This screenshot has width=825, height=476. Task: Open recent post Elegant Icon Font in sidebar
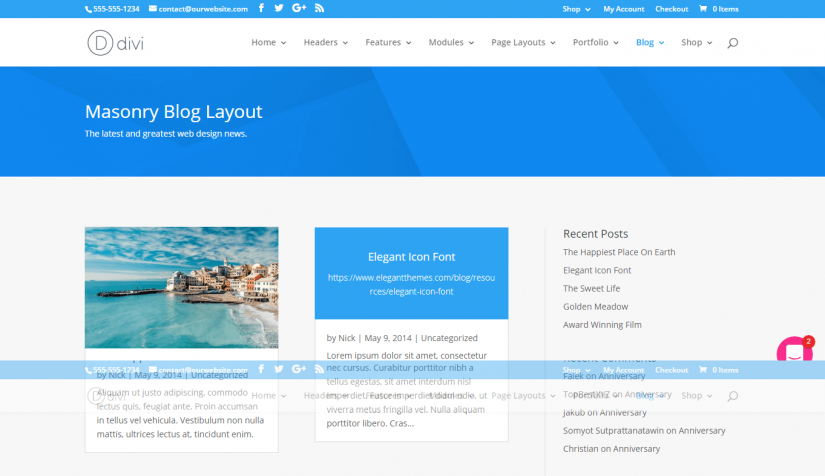597,270
